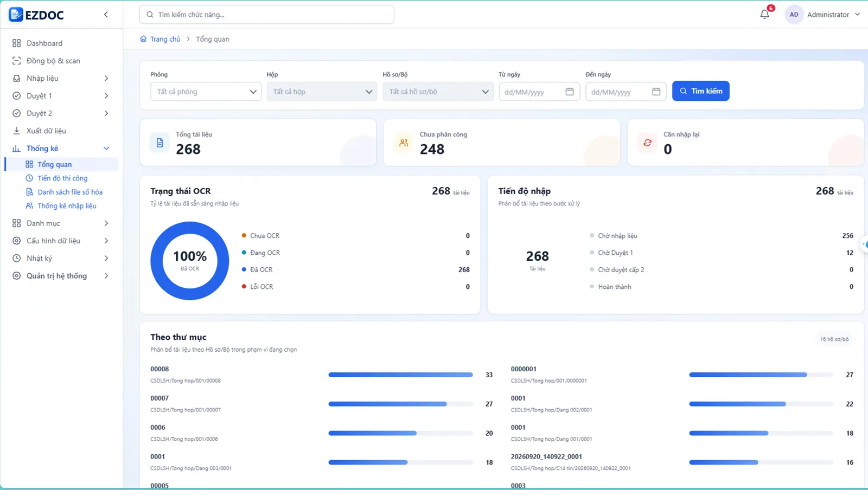Click the Đến ngày date input
The width and height of the screenshot is (868, 490).
pyautogui.click(x=626, y=92)
